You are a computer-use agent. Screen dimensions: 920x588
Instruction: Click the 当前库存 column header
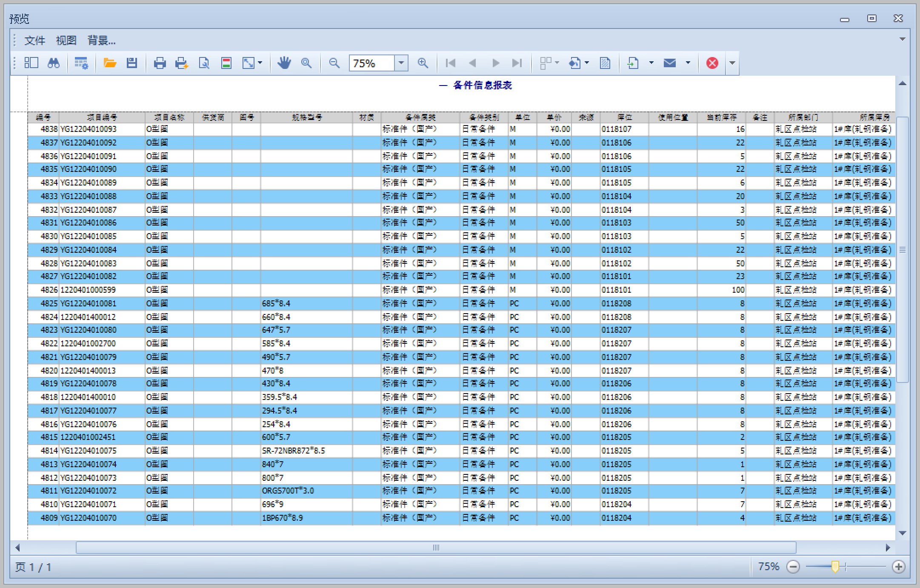point(722,117)
